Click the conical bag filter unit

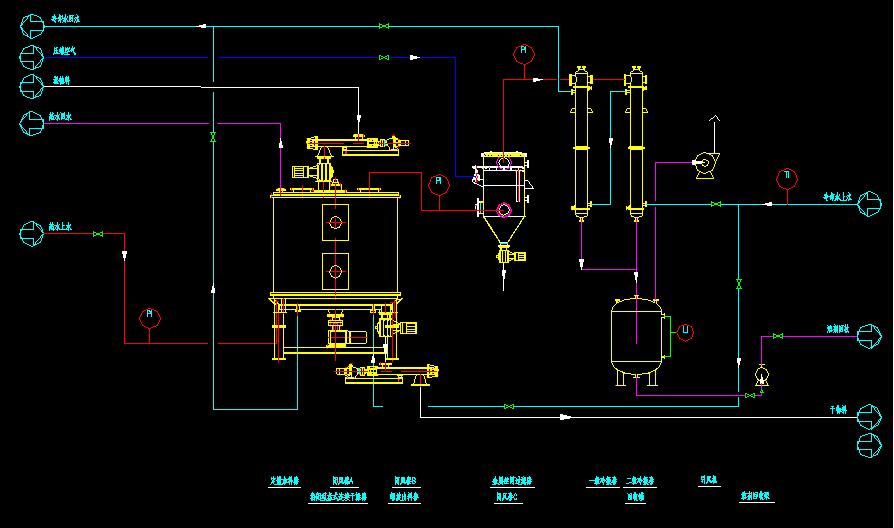[x=502, y=203]
